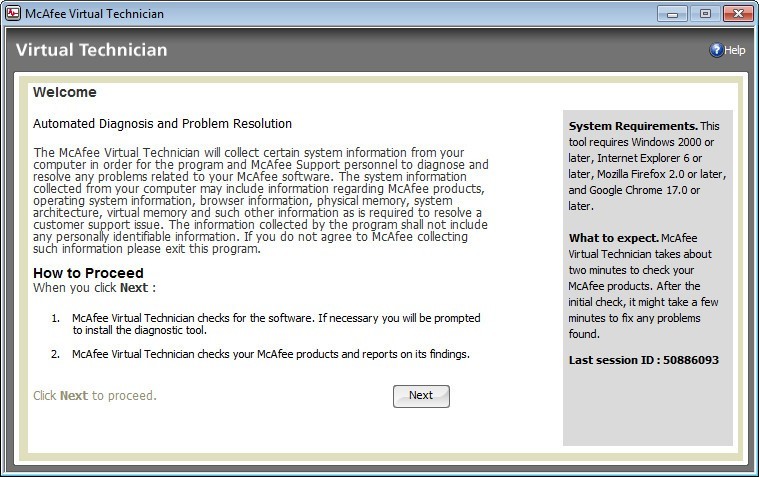This screenshot has height=477, width=759.
Task: Click the Next button to proceed
Action: [x=421, y=396]
